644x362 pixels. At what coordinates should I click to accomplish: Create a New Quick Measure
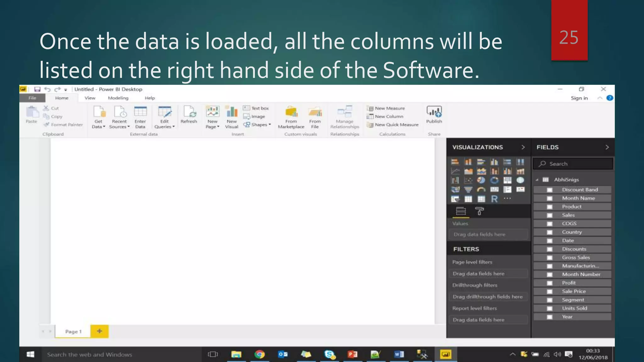tap(393, 125)
